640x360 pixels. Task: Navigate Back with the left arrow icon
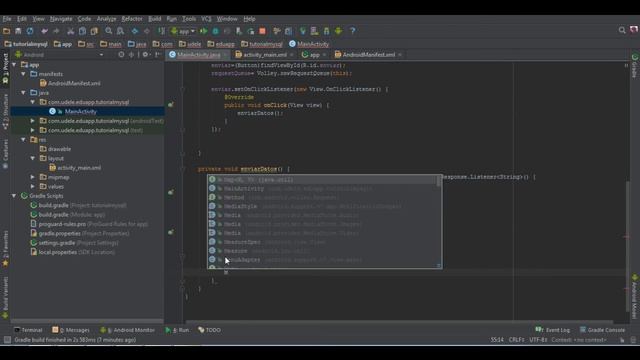pyautogui.click(x=135, y=31)
